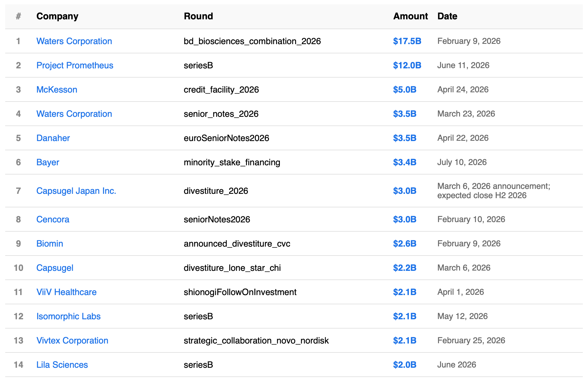Select the March 23, 2026 date

pos(466,114)
